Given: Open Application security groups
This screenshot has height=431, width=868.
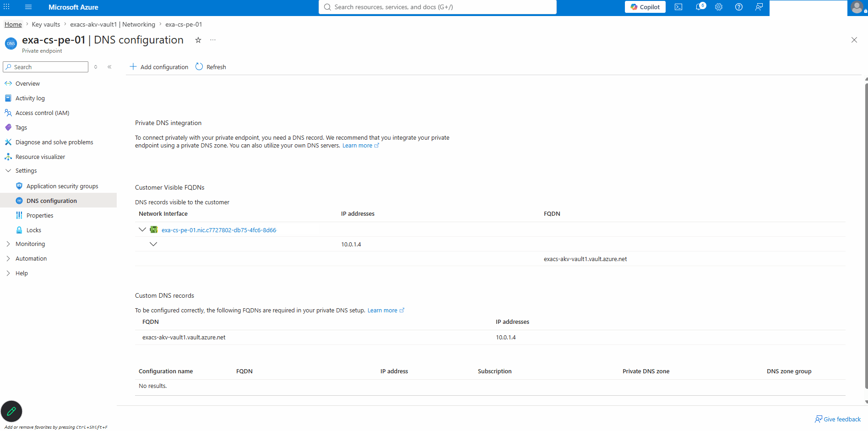Looking at the screenshot, I should [62, 186].
